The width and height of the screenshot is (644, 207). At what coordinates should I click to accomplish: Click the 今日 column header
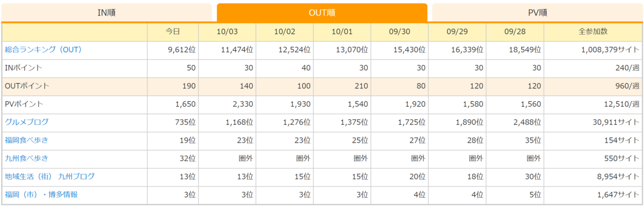click(173, 32)
